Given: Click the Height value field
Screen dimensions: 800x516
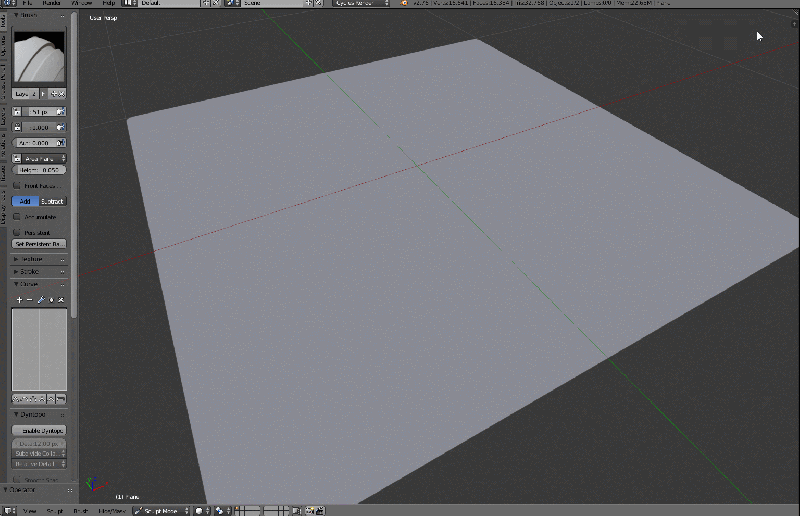Looking at the screenshot, I should [39, 170].
